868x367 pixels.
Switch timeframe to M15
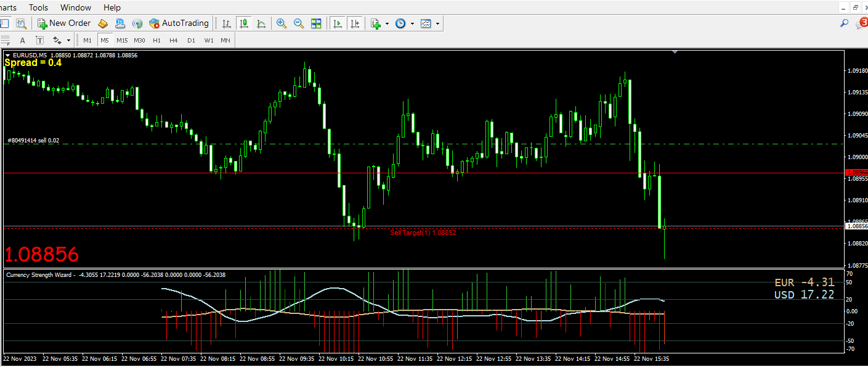click(x=122, y=40)
